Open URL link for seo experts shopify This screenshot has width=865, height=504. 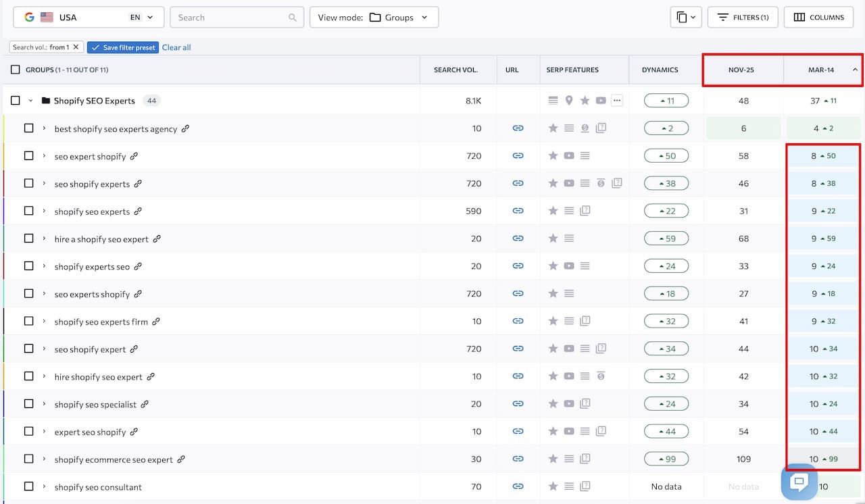point(518,294)
